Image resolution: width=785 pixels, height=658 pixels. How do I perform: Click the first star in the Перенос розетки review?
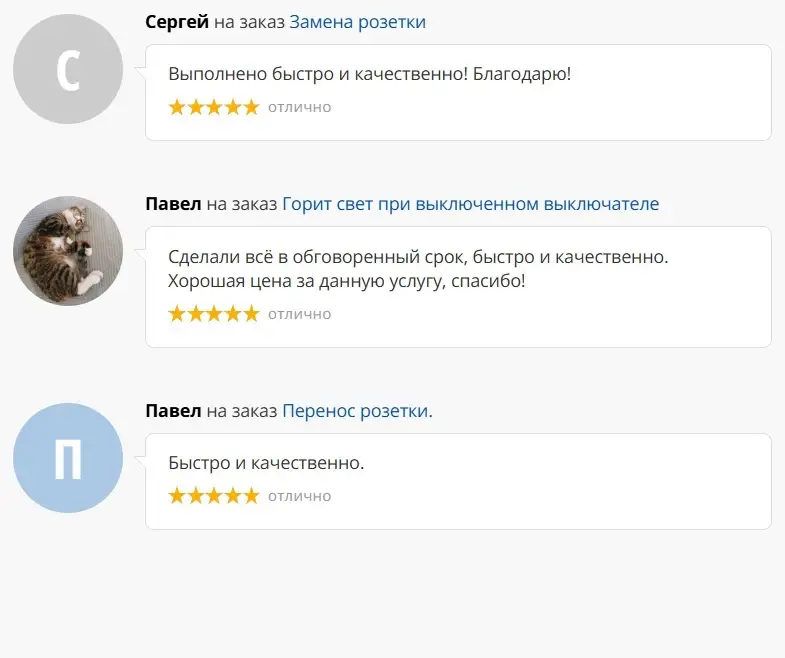(x=178, y=496)
